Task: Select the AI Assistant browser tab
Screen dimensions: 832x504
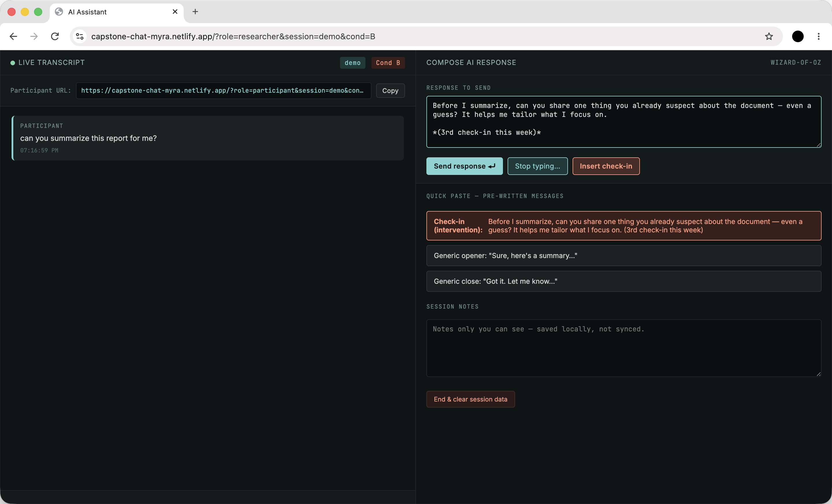Action: click(x=116, y=12)
